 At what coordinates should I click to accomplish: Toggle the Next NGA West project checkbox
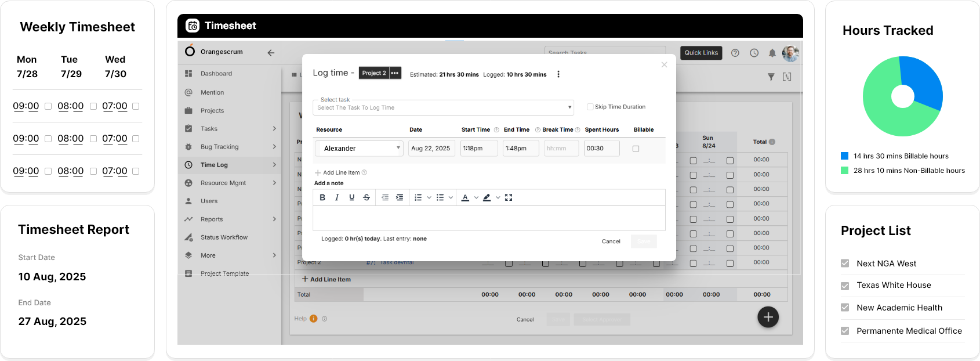coord(845,263)
